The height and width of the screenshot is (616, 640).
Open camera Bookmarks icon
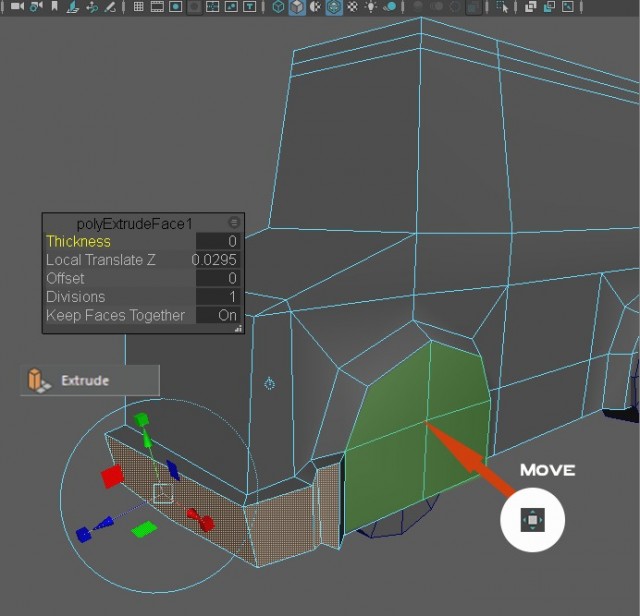54,6
